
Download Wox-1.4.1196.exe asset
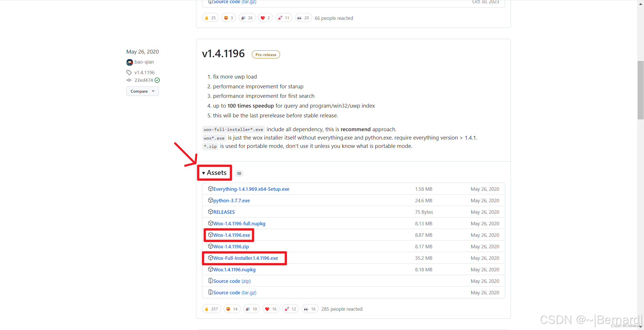click(x=231, y=235)
